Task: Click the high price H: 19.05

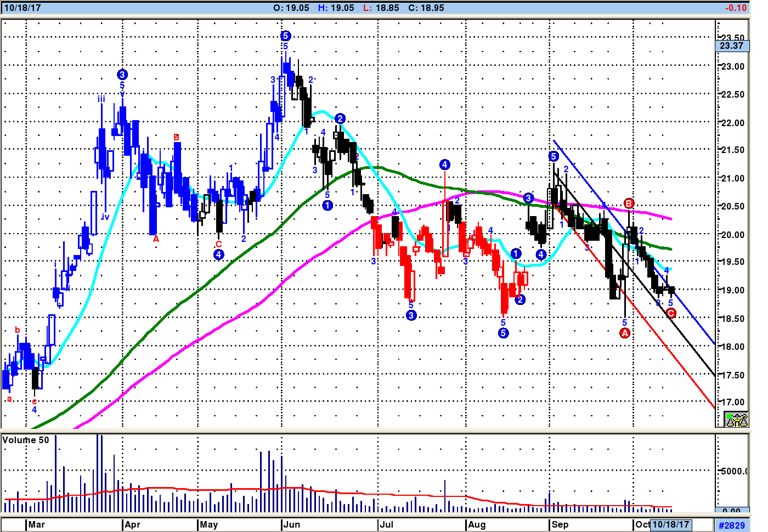Action: click(x=336, y=8)
